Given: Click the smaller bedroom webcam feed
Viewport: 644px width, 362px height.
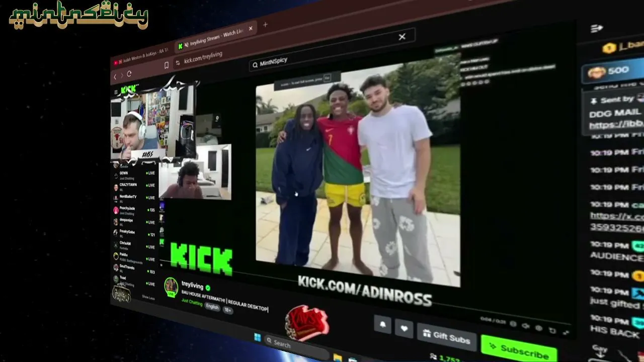Looking at the screenshot, I should 195,172.
